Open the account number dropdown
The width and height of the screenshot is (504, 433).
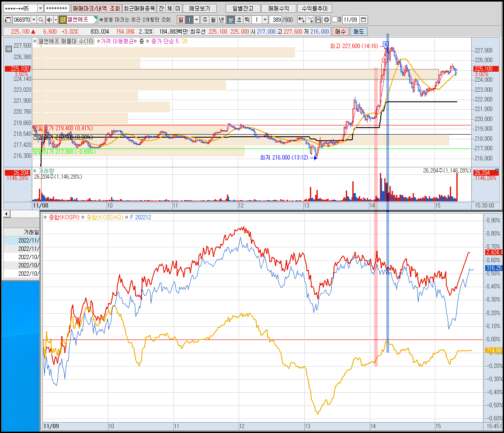(40, 8)
